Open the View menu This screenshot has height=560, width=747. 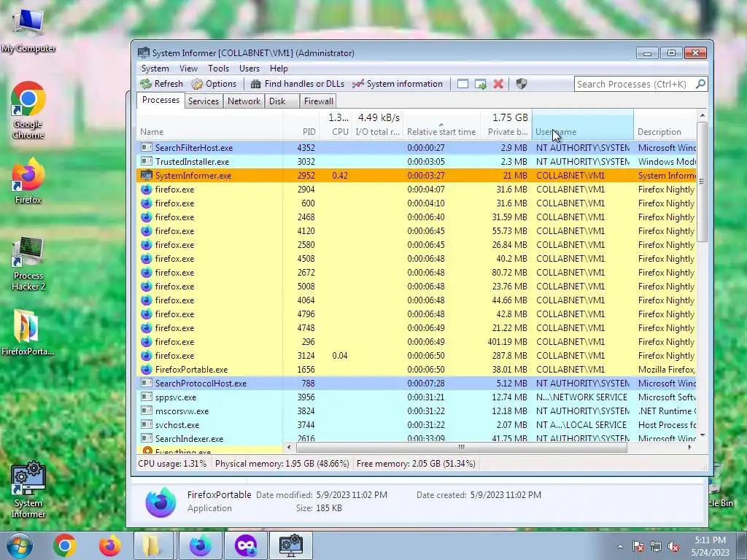[x=188, y=68]
